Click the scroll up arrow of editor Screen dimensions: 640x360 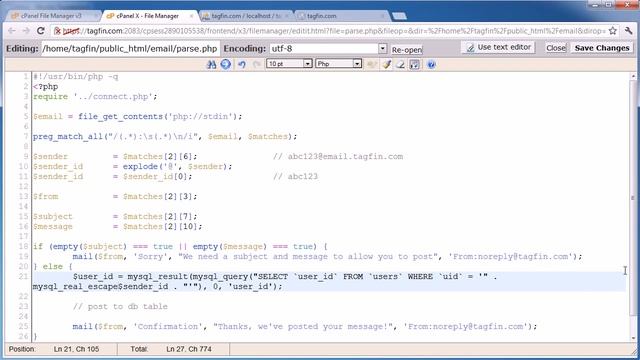[633, 76]
